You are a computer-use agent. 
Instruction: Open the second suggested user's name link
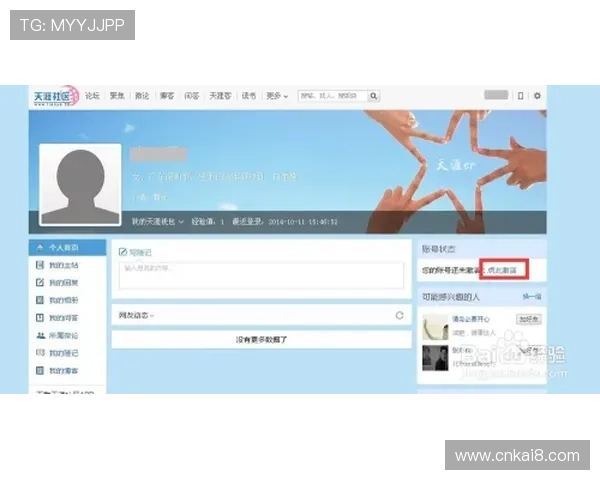click(462, 350)
